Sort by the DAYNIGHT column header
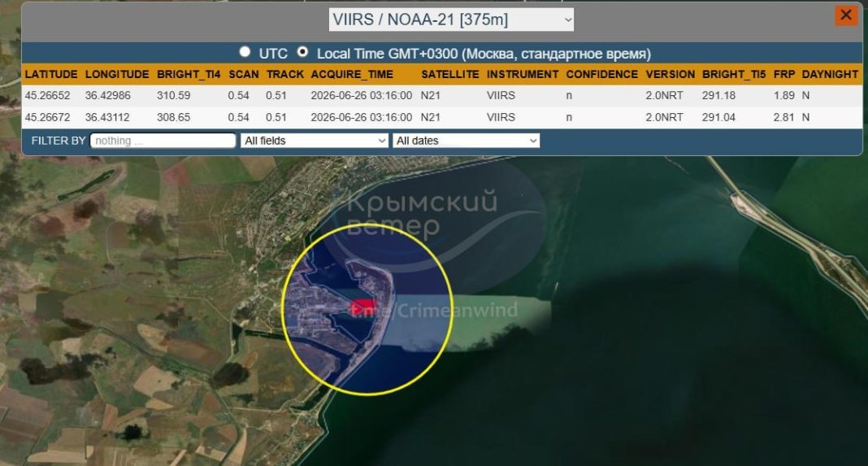 pyautogui.click(x=829, y=74)
